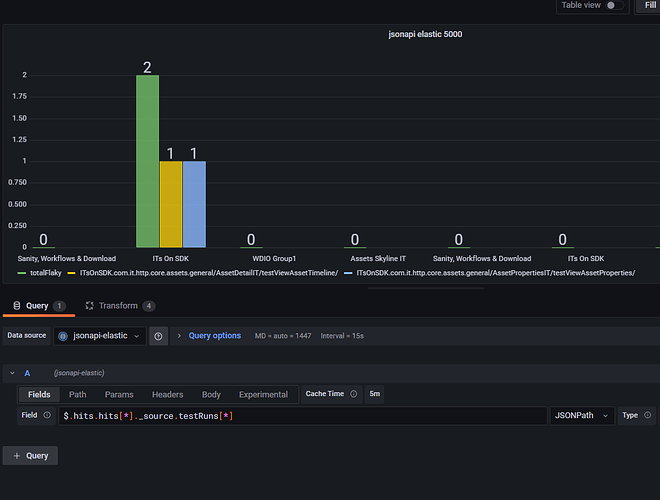Click the Field info icon
Image resolution: width=660 pixels, height=500 pixels.
tap(47, 415)
